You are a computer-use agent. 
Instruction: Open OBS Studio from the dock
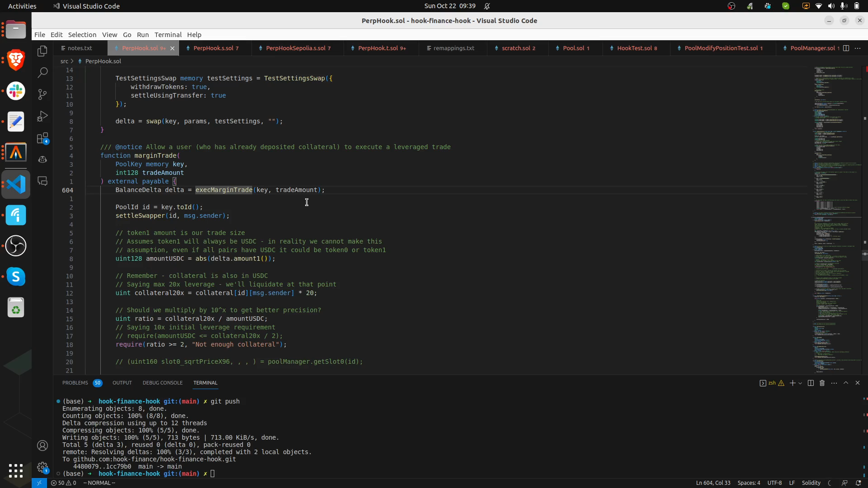[x=16, y=246]
